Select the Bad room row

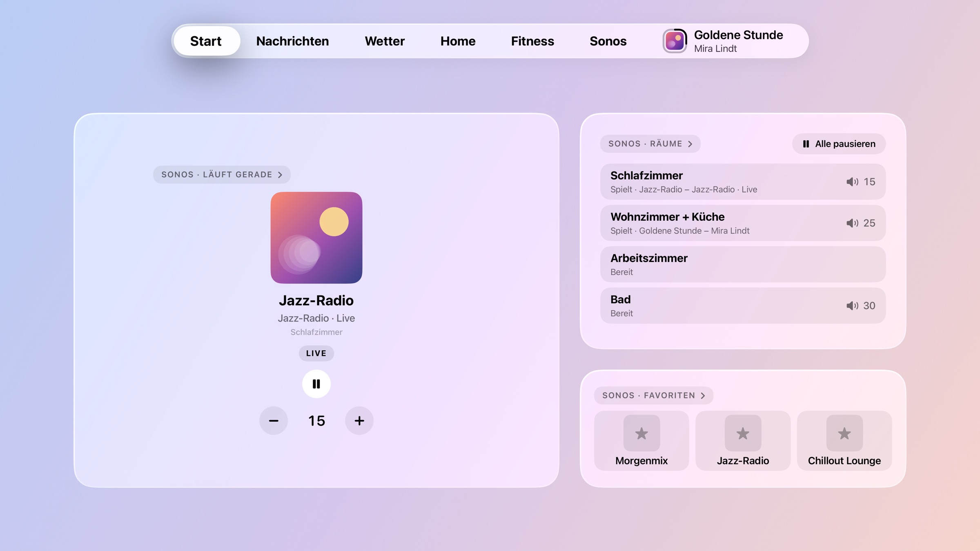point(743,306)
